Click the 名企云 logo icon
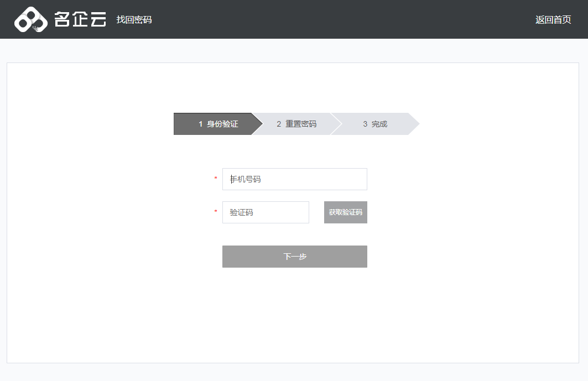 click(x=31, y=20)
